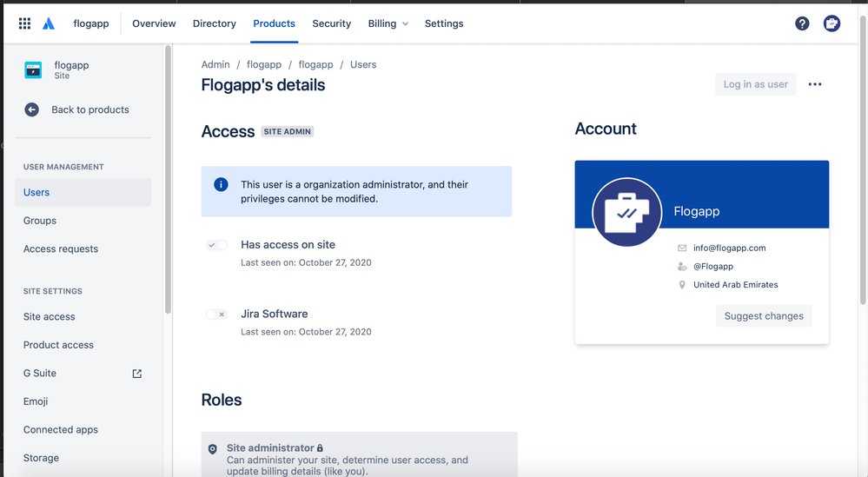Click the info@flogapp.com email text
This screenshot has height=477, width=868.
[x=730, y=248]
